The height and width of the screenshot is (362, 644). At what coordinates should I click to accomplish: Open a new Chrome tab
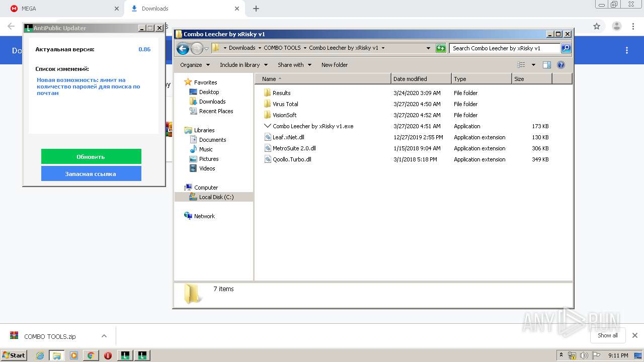(256, 9)
